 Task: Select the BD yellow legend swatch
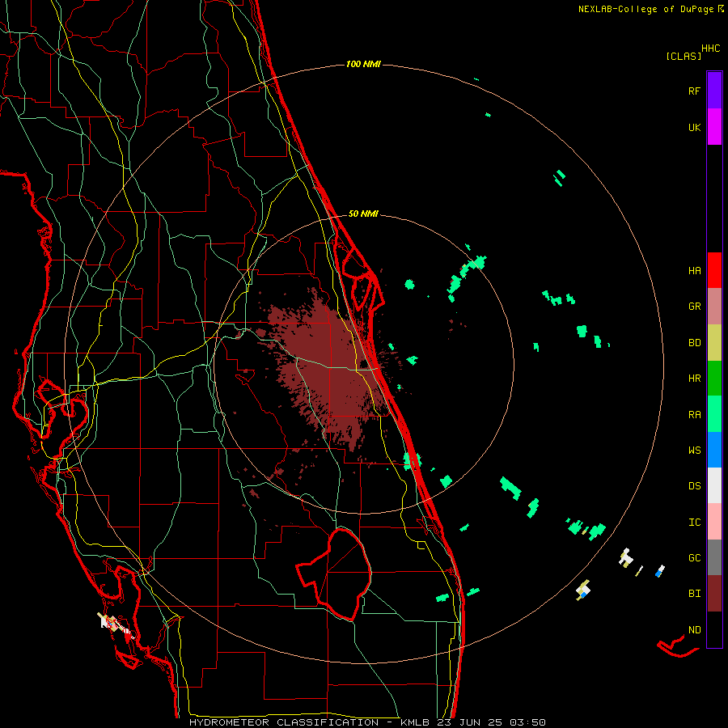point(714,343)
